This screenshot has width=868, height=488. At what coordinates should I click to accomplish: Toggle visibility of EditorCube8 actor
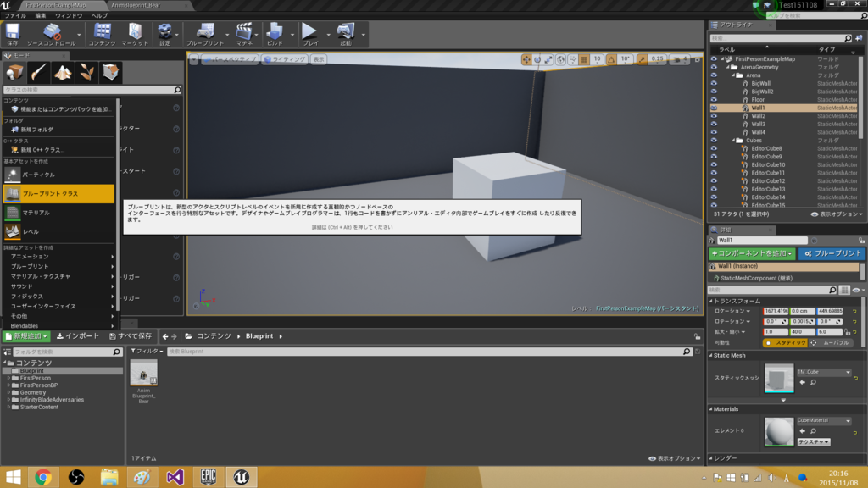714,148
